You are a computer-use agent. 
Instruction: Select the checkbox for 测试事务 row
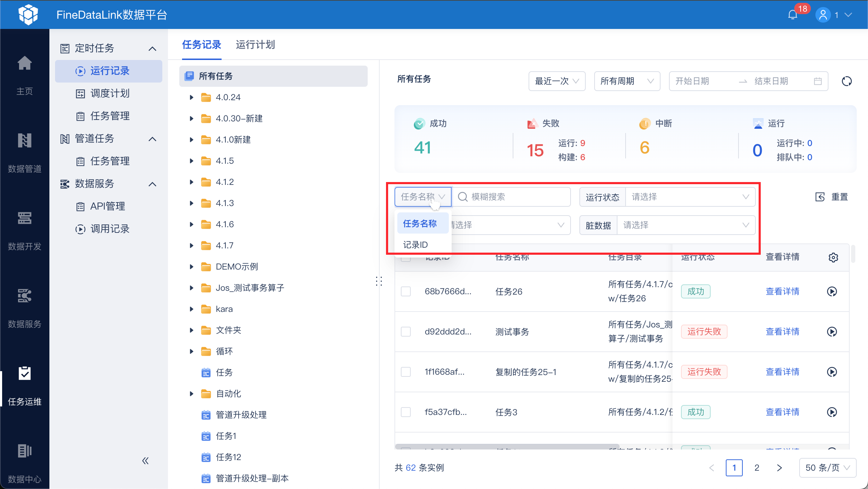tap(406, 332)
